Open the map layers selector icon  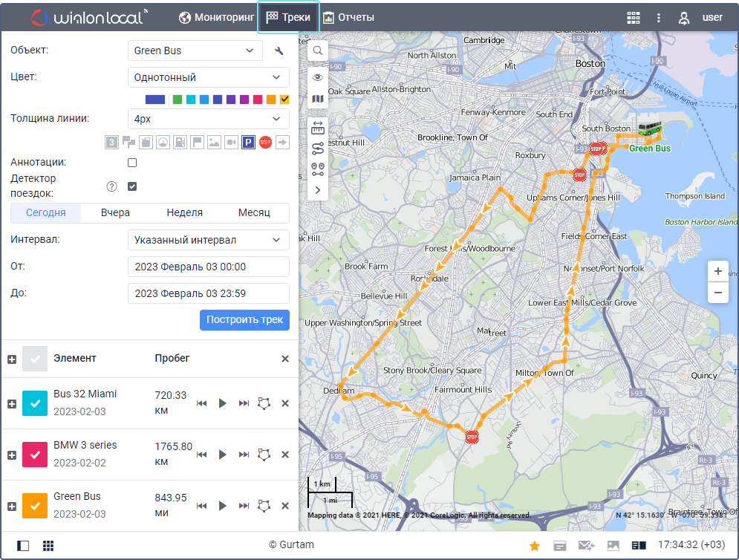click(x=317, y=99)
